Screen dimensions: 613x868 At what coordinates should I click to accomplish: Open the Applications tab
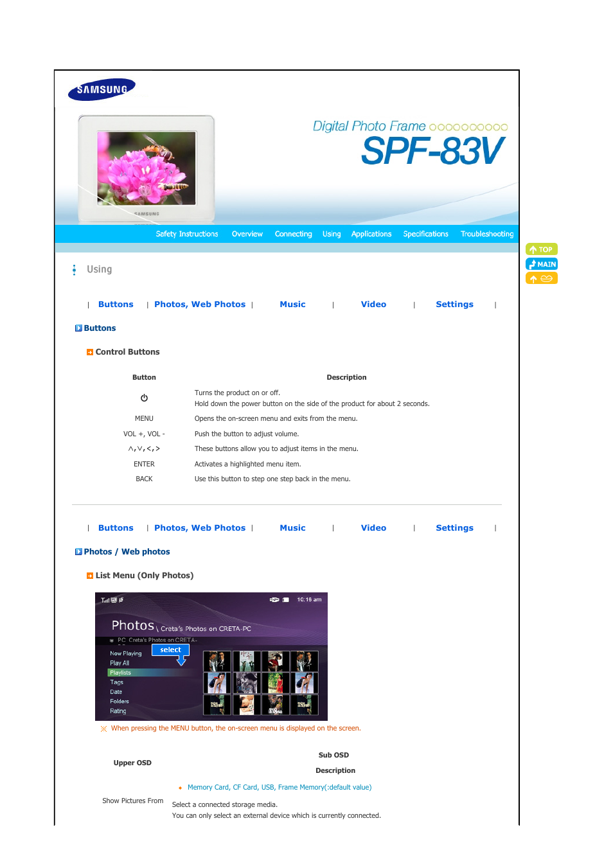pos(371,234)
